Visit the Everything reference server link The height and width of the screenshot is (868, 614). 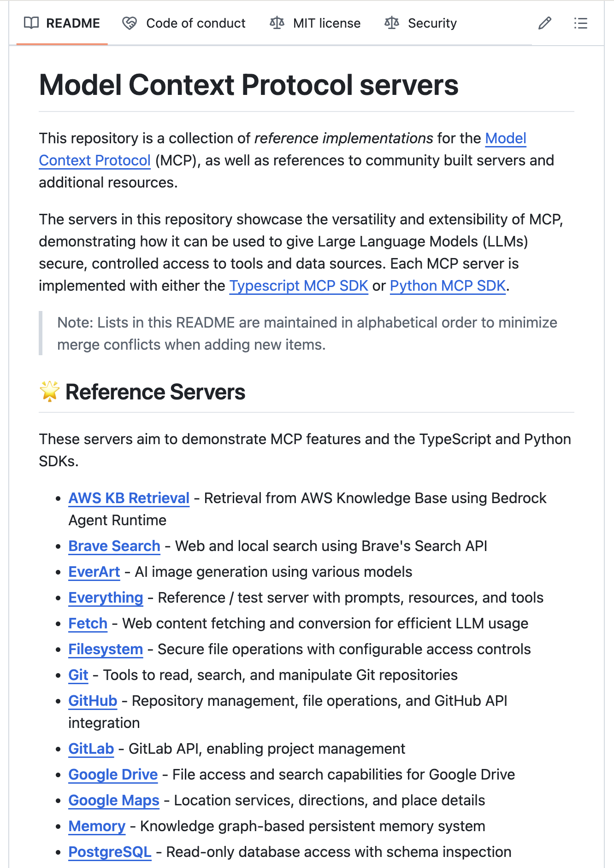tap(106, 598)
